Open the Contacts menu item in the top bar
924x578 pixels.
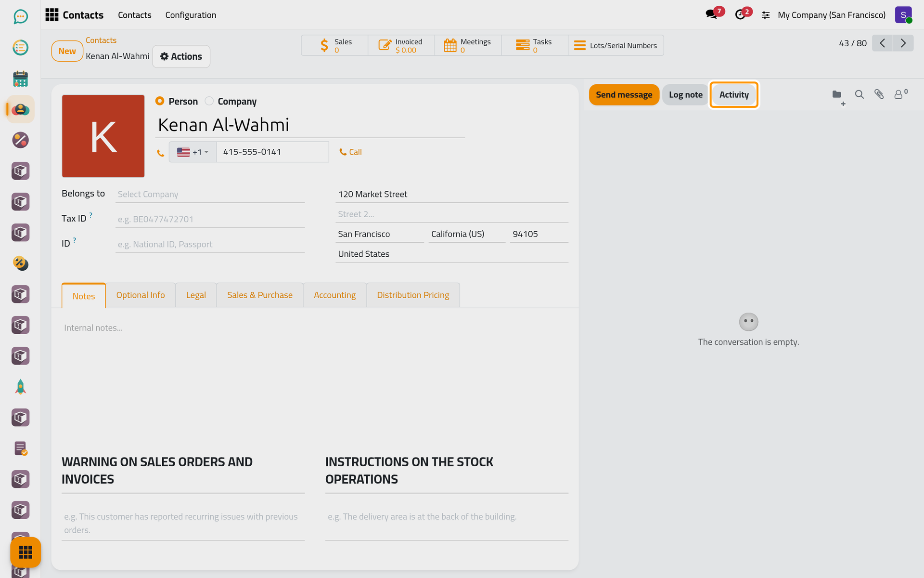135,15
